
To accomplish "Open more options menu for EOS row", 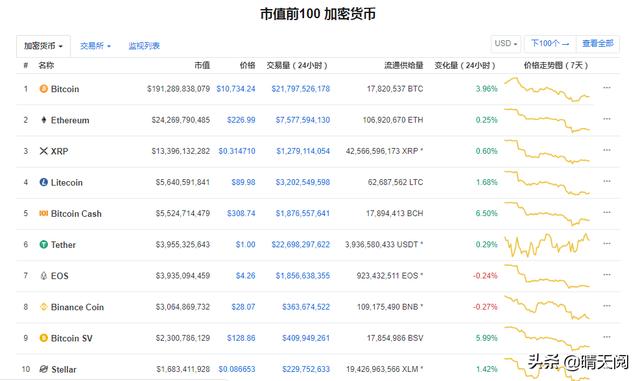I will point(607,274).
